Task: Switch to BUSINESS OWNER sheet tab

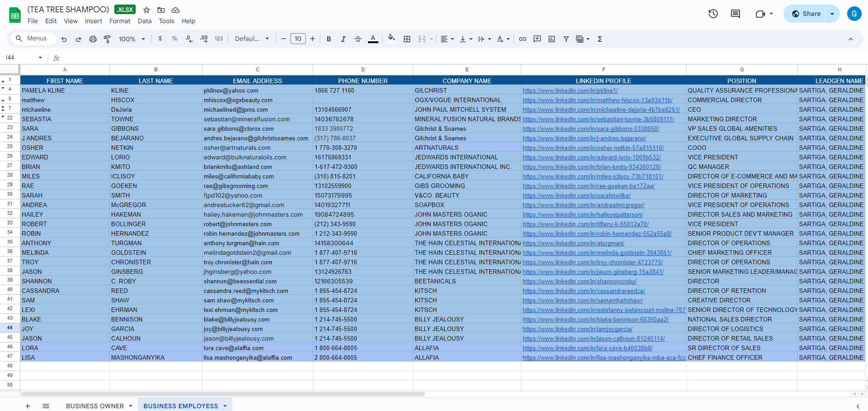Action: pyautogui.click(x=95, y=406)
